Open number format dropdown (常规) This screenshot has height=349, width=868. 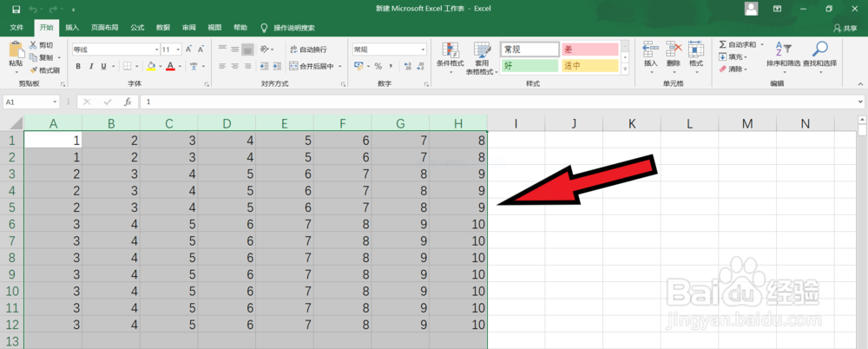(x=423, y=49)
